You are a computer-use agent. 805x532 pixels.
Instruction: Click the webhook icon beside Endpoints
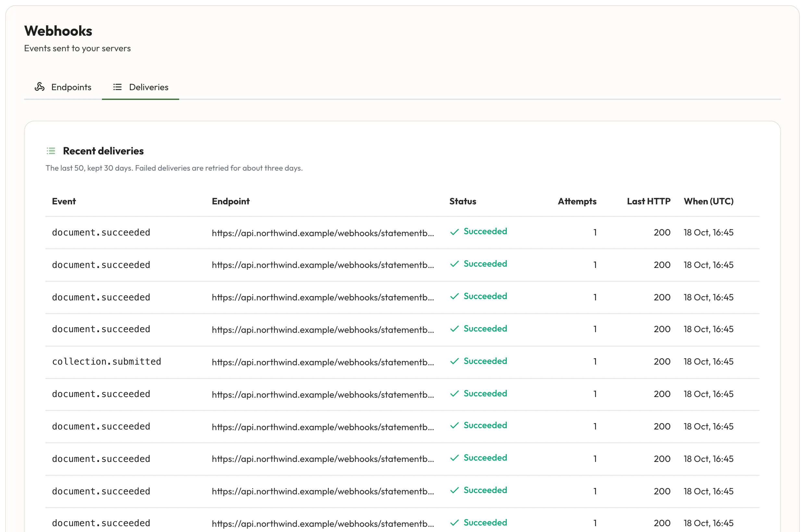click(39, 87)
